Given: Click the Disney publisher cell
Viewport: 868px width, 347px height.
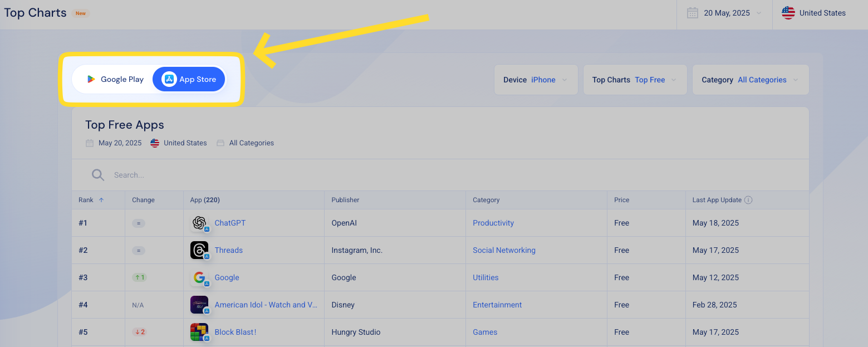Looking at the screenshot, I should [x=395, y=305].
